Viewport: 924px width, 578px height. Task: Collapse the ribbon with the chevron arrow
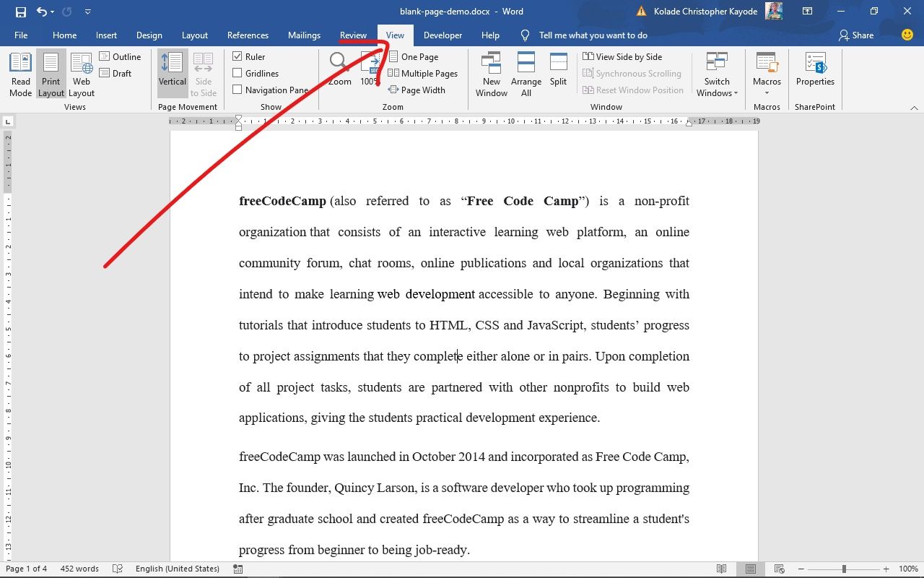point(914,106)
